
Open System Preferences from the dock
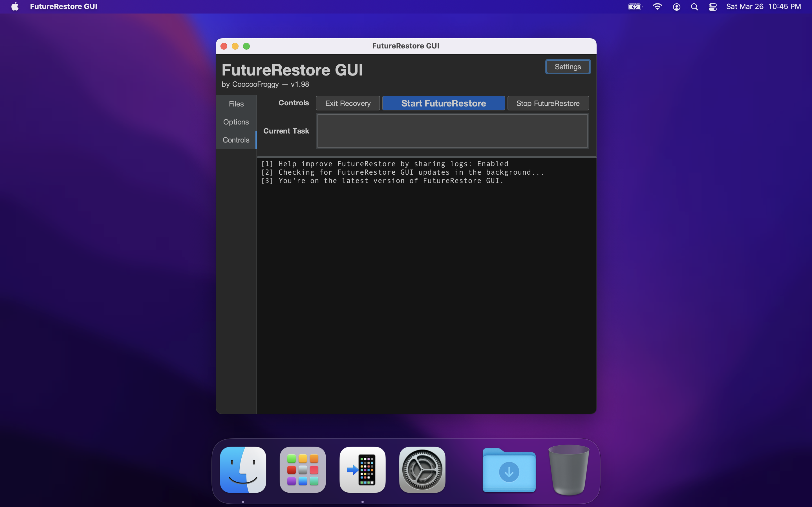422,470
